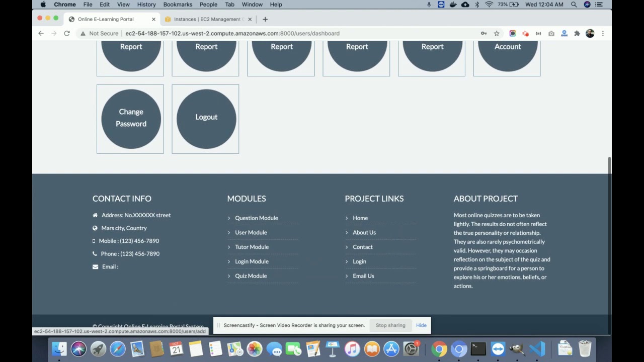Click the Bluetooth menu bar icon
This screenshot has width=644, height=362.
(x=477, y=5)
